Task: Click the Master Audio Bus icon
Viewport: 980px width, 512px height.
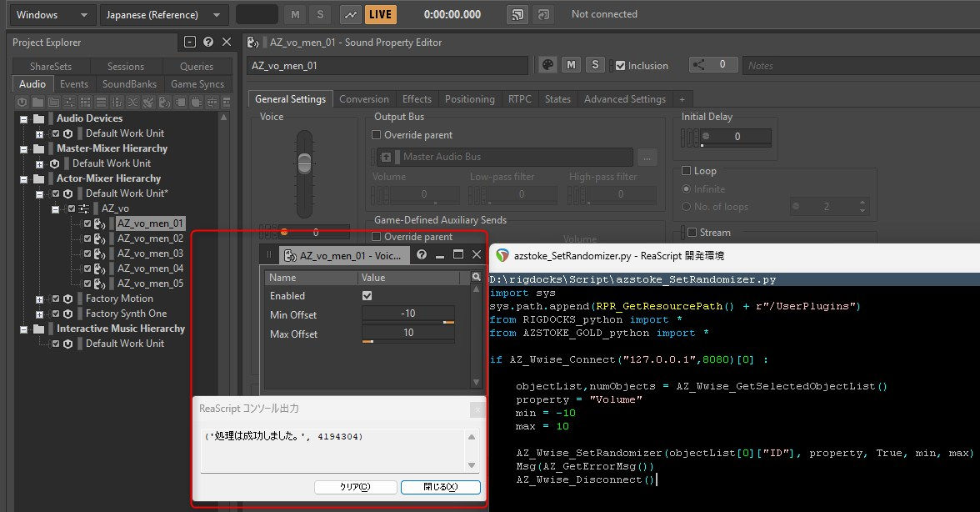Action: pos(387,157)
